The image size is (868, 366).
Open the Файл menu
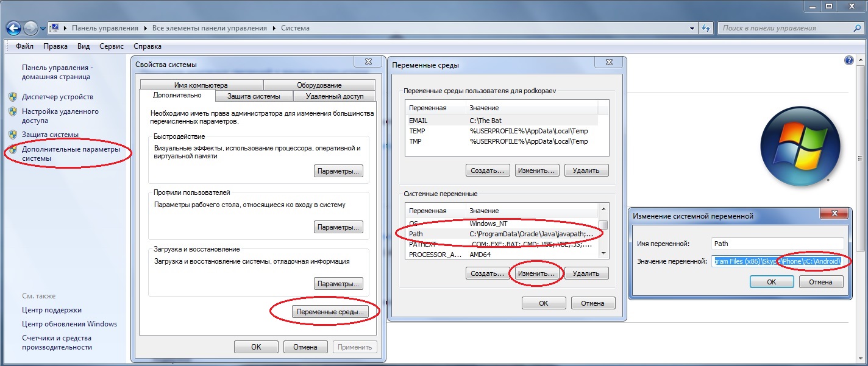point(25,46)
